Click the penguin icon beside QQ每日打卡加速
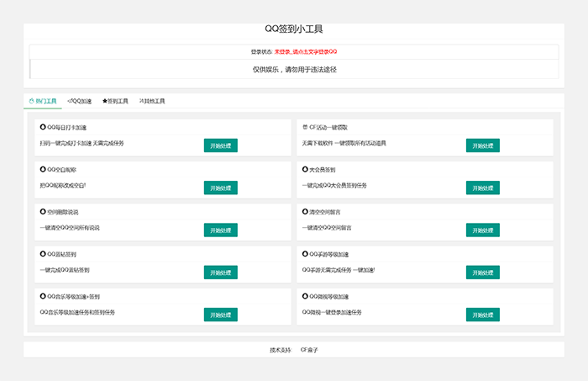 [x=43, y=127]
